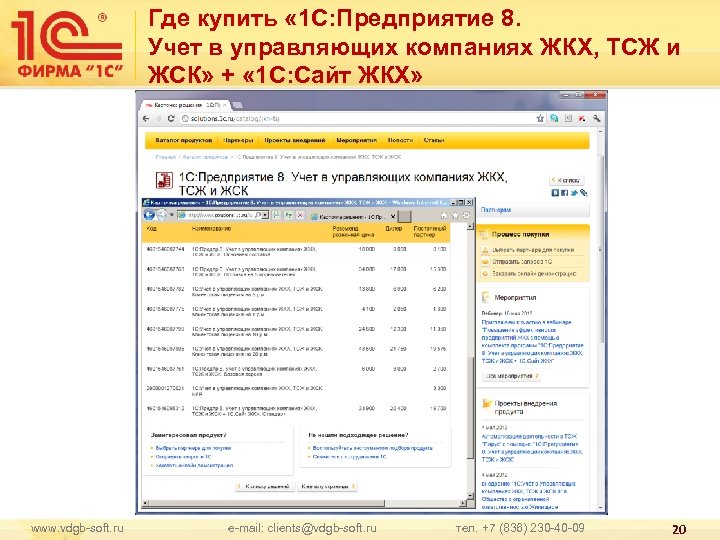Share page via the Facebook icon
Image resolution: width=720 pixels, height=540 pixels.
tap(564, 193)
